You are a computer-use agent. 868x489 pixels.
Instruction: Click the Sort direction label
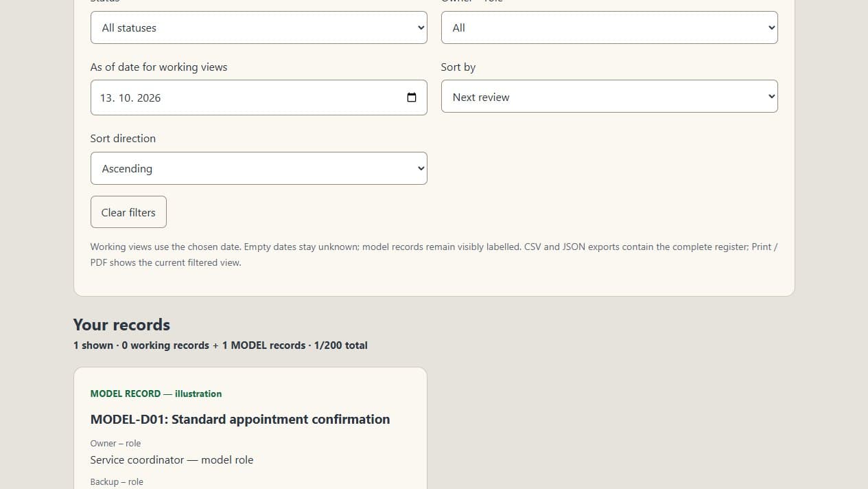pos(123,138)
